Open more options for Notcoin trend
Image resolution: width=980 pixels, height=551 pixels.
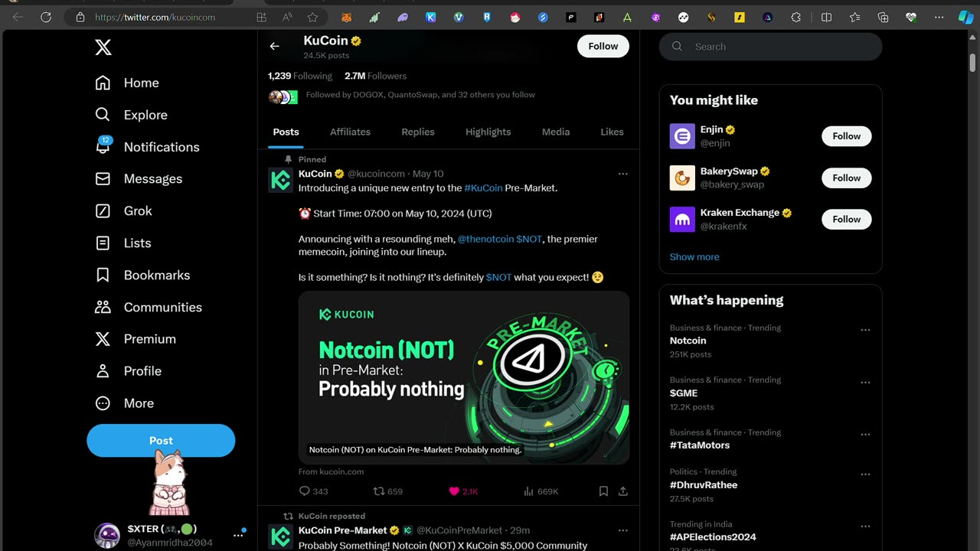click(865, 330)
